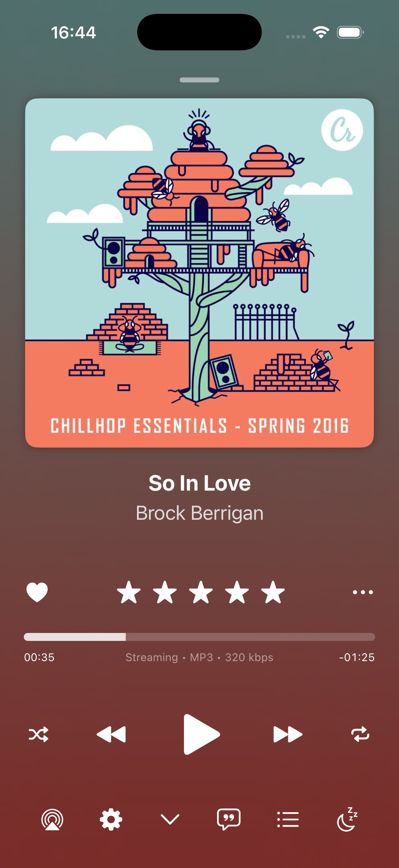Open player settings gear
Screen dimensions: 399x868
click(111, 819)
